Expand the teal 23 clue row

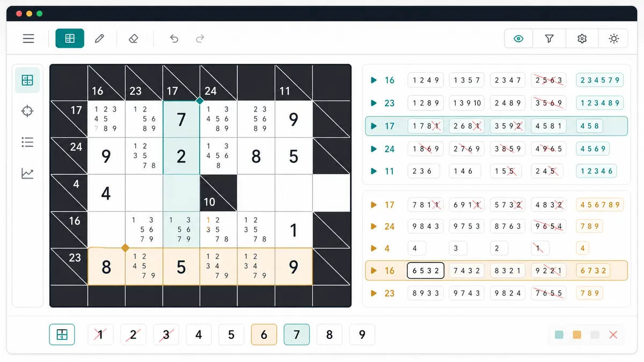(x=374, y=103)
